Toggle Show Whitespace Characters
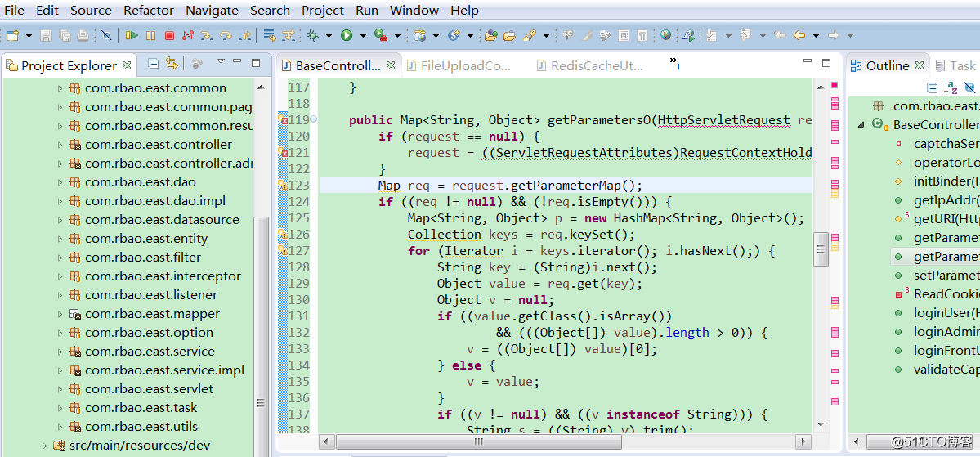This screenshot has height=457, width=980. coord(642,36)
